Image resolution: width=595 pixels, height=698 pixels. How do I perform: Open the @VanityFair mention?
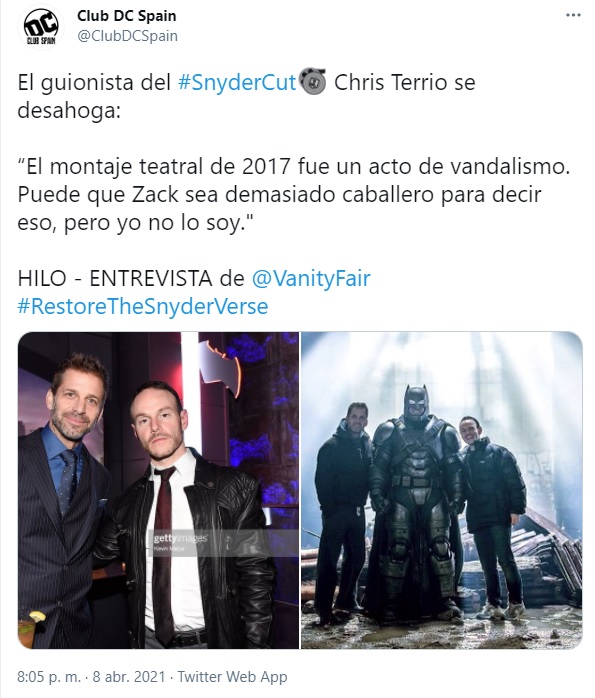tap(311, 279)
